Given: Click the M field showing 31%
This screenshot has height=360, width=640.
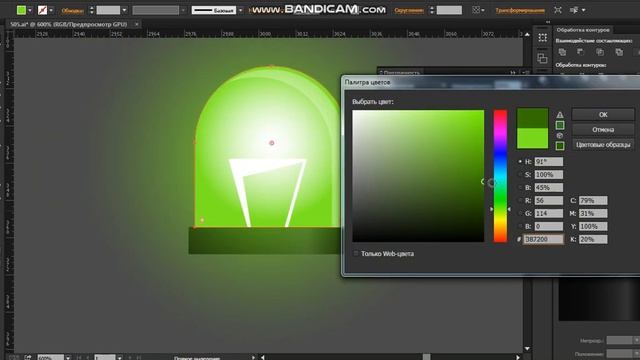Looking at the screenshot, I should (x=593, y=213).
